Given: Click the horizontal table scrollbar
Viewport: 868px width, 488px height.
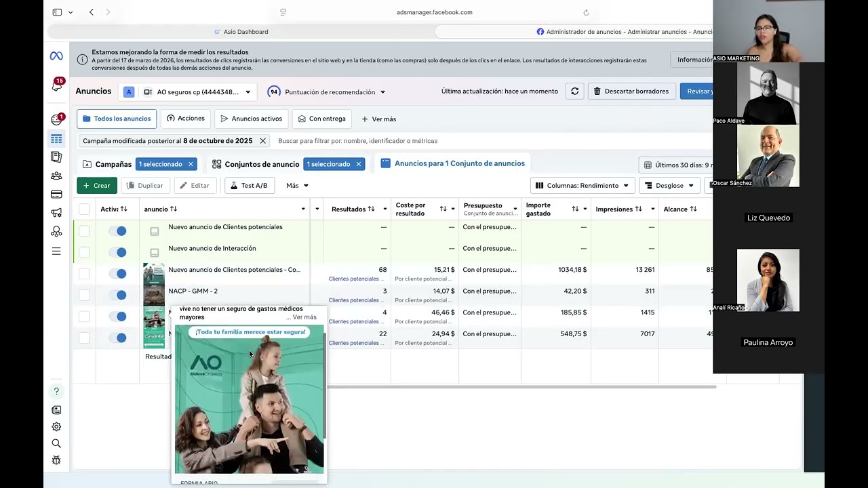Looking at the screenshot, I should coord(521,387).
